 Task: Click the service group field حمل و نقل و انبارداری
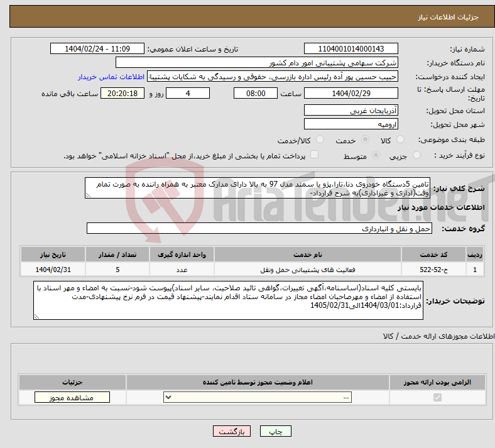click(x=259, y=229)
